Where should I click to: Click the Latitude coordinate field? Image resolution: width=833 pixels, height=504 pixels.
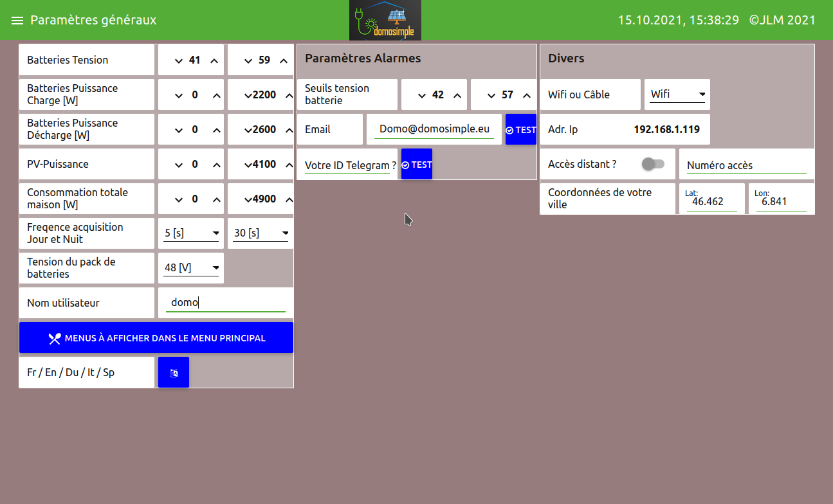pyautogui.click(x=711, y=201)
